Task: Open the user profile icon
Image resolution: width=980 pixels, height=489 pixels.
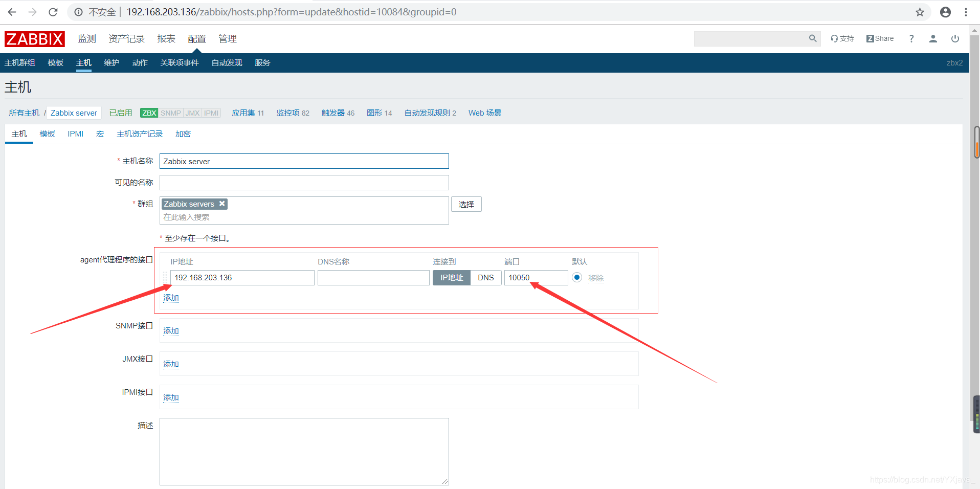Action: (x=933, y=38)
